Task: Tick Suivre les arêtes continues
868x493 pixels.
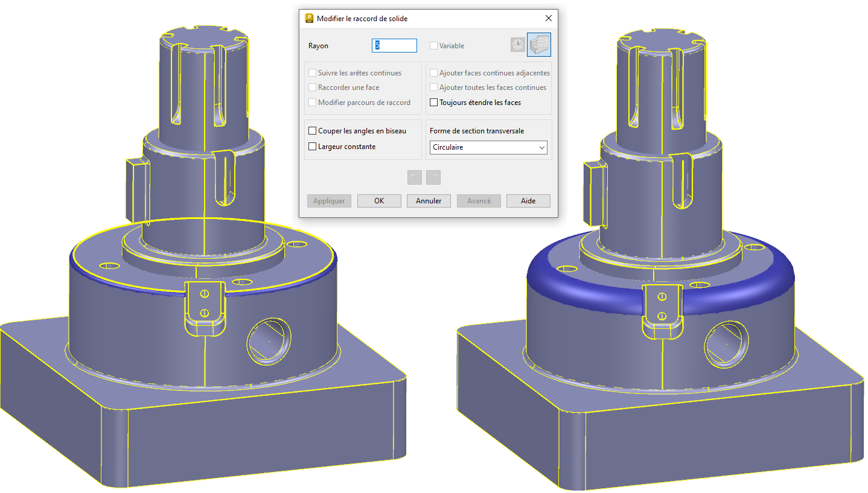Action: (313, 73)
